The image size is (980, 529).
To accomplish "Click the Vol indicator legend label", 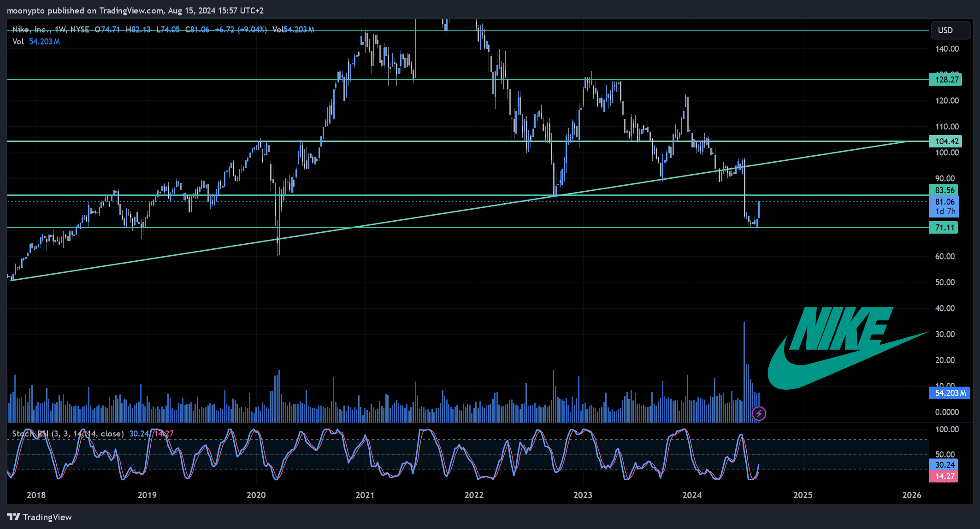I will point(18,41).
